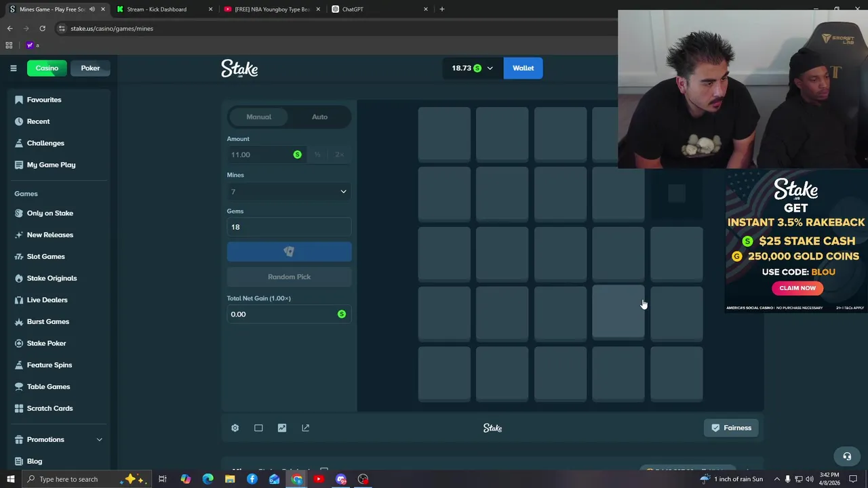
Task: Open the hamburger sidebar menu
Action: point(13,68)
